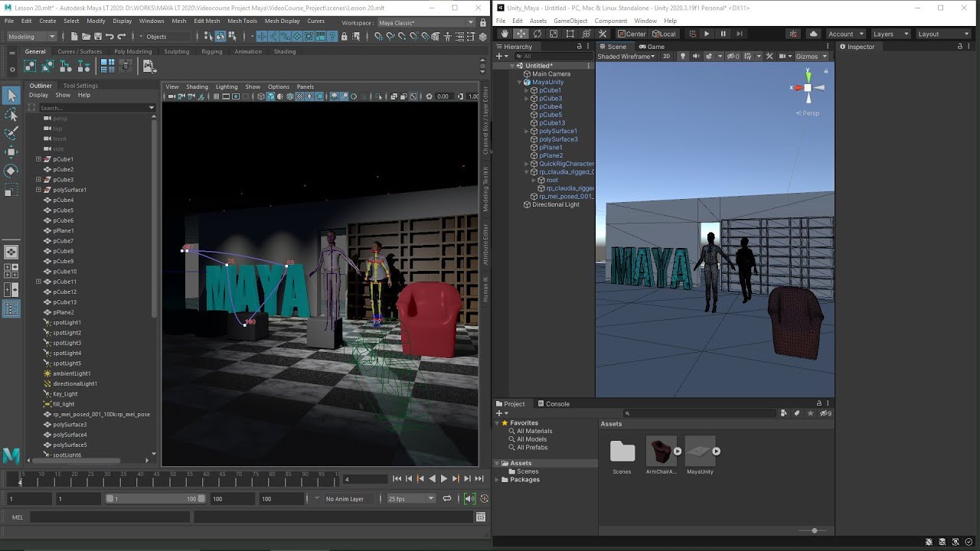This screenshot has width=980, height=551.
Task: Click Unity's Play button
Action: pos(707,34)
